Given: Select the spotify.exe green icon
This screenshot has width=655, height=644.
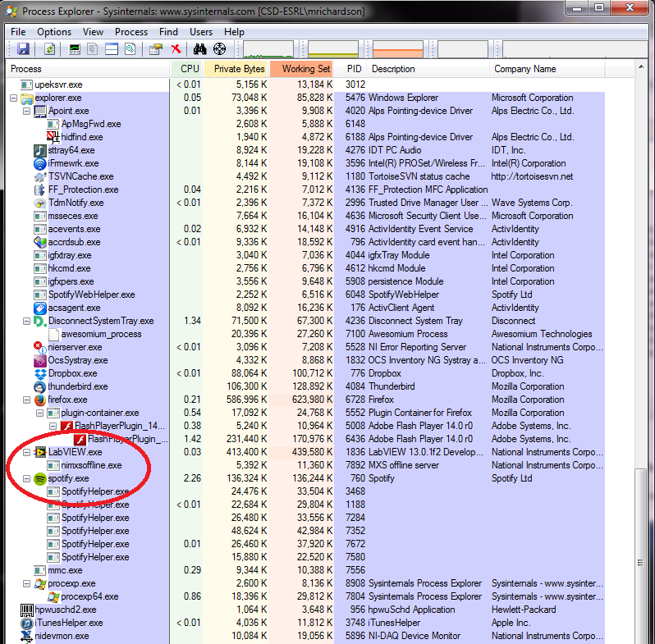Looking at the screenshot, I should click(x=40, y=478).
